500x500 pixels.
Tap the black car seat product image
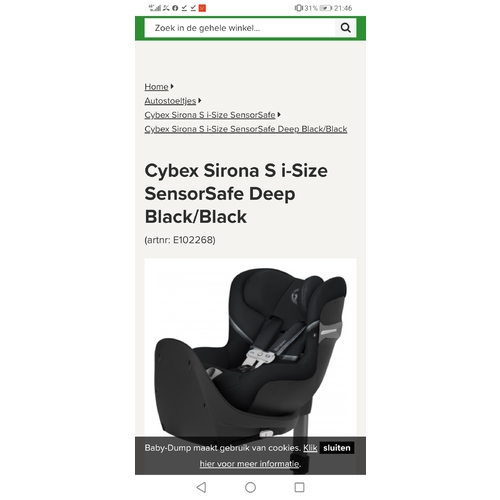(x=250, y=347)
